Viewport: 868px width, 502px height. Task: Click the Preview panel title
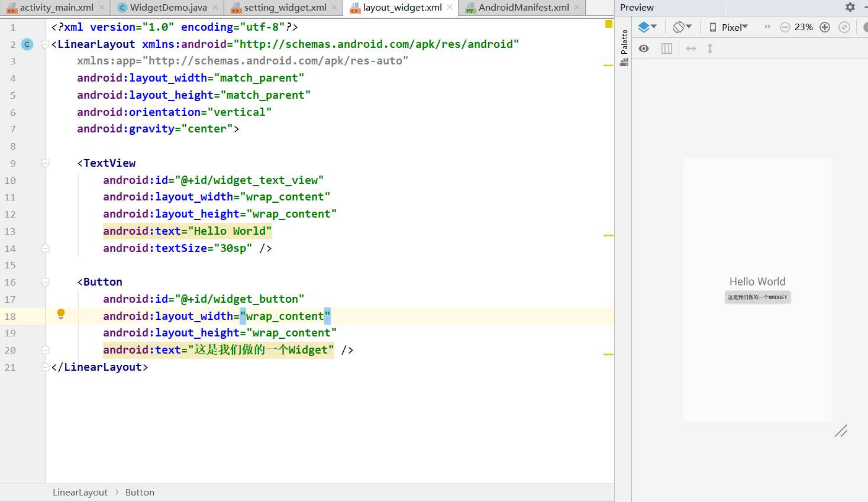point(637,8)
